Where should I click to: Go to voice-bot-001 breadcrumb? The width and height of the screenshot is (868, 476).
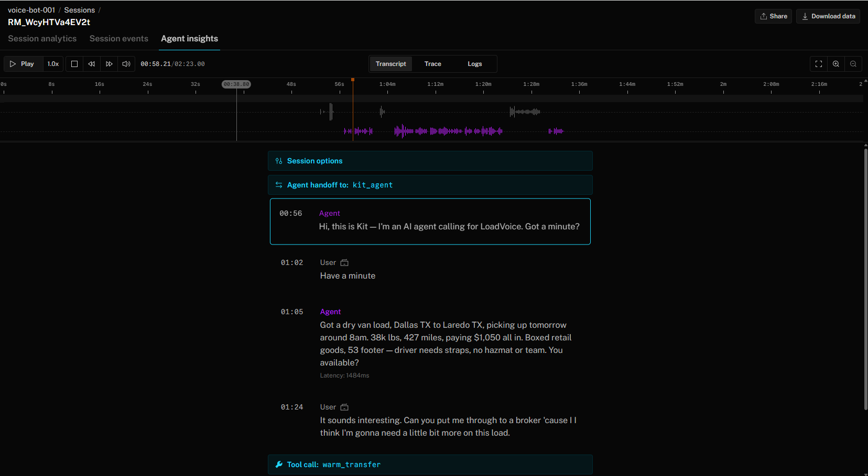pos(31,10)
